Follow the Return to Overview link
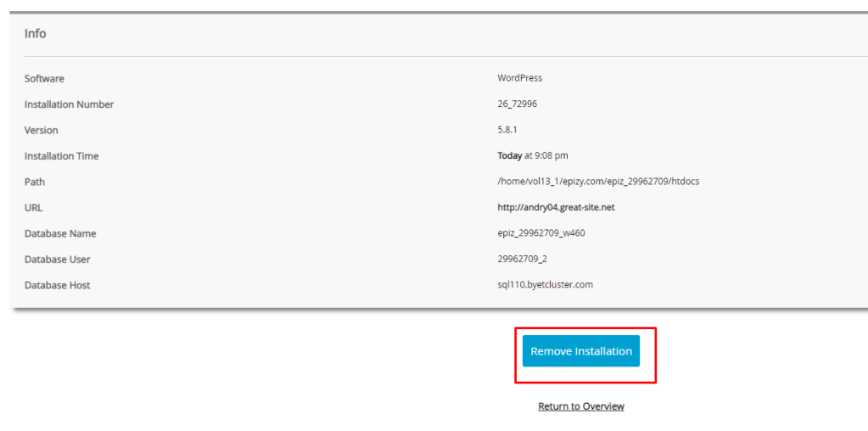Viewport: 868px width, 431px height. [581, 406]
